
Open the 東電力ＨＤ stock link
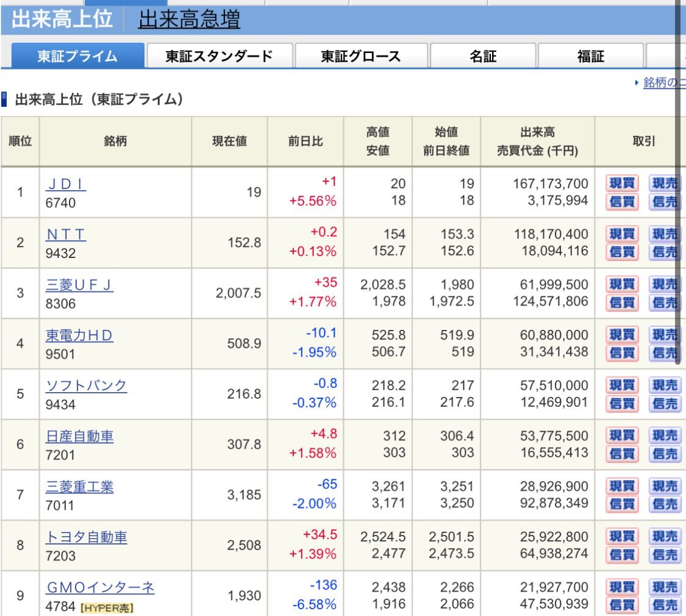click(79, 335)
